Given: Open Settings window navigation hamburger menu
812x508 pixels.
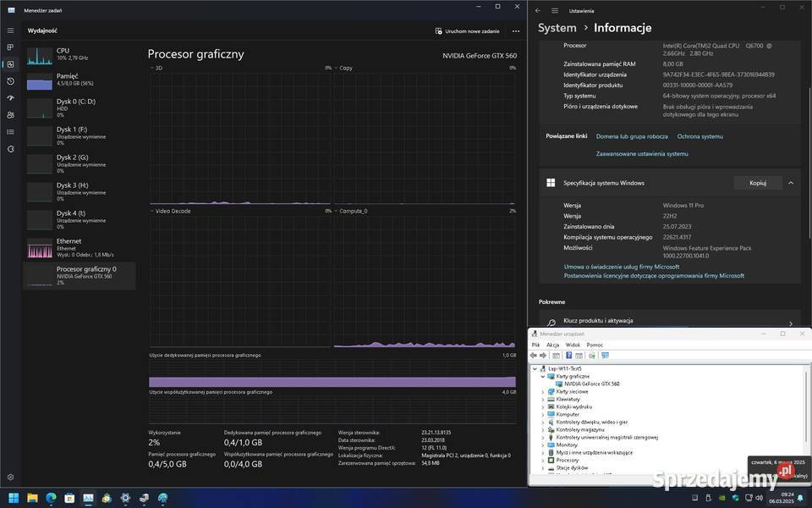Looking at the screenshot, I should click(555, 10).
